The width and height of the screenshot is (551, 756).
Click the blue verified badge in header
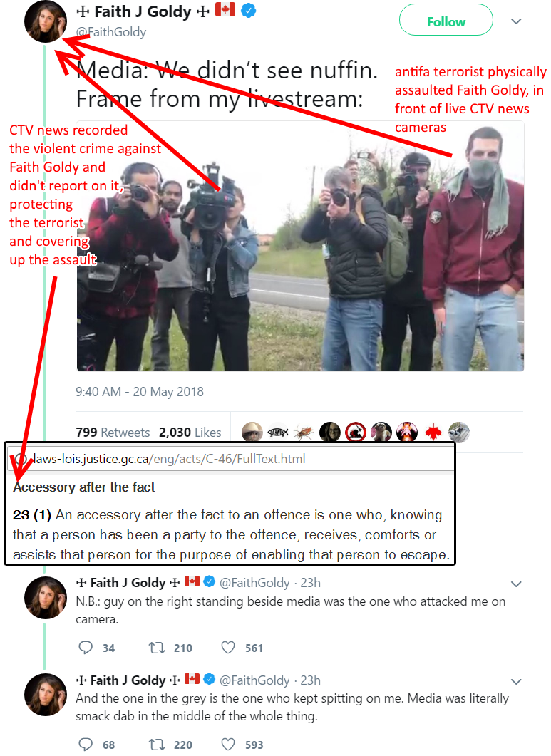pyautogui.click(x=249, y=10)
